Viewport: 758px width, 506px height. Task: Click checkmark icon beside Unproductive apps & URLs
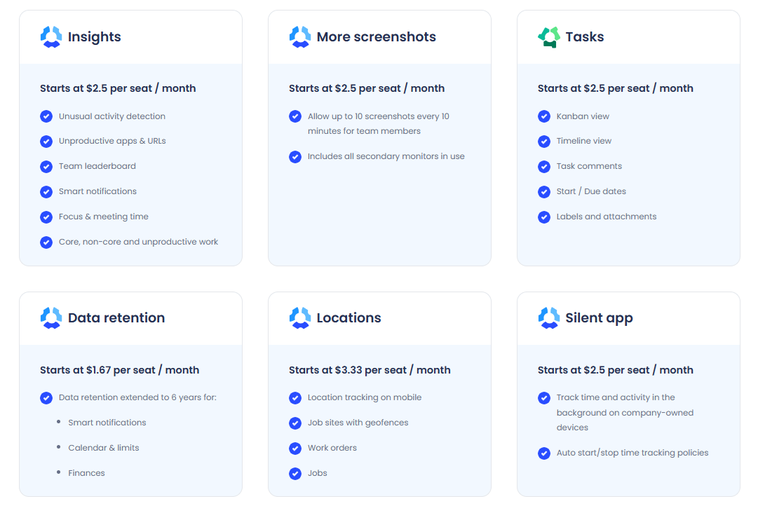pos(46,141)
